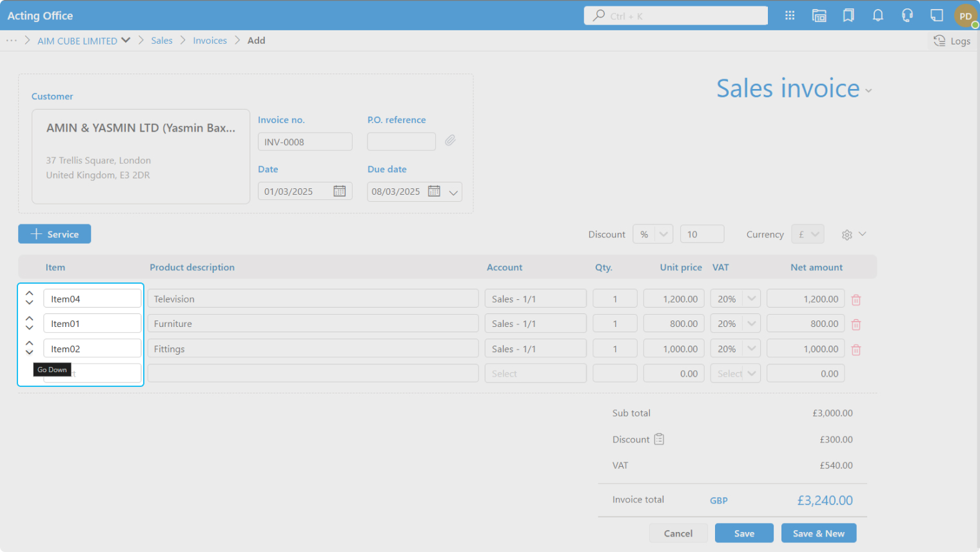Image resolution: width=980 pixels, height=552 pixels.
Task: Delete the Television line item
Action: [x=856, y=300]
